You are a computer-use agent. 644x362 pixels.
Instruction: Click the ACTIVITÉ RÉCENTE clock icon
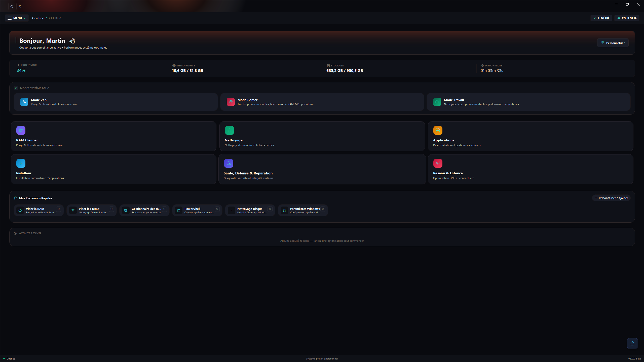coord(15,233)
